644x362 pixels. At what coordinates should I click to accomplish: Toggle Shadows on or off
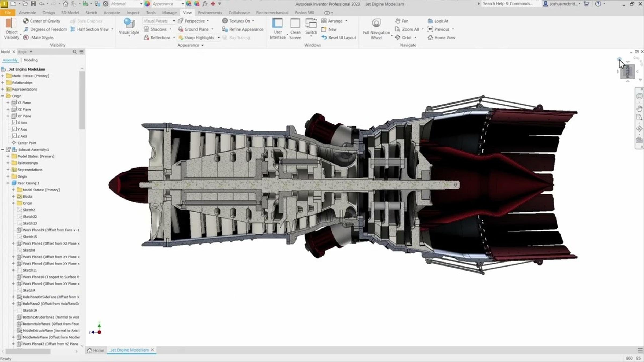pos(156,29)
